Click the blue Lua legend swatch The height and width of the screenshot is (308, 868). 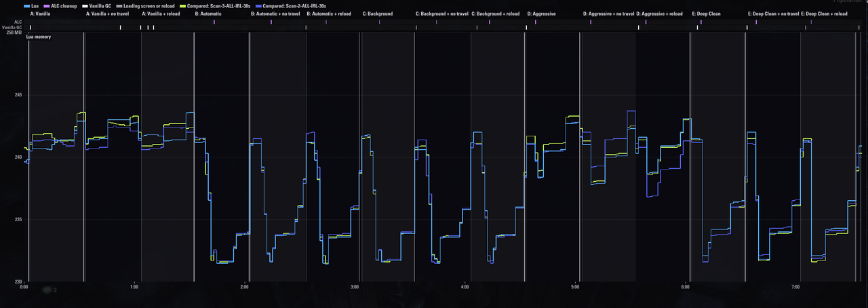(x=26, y=5)
